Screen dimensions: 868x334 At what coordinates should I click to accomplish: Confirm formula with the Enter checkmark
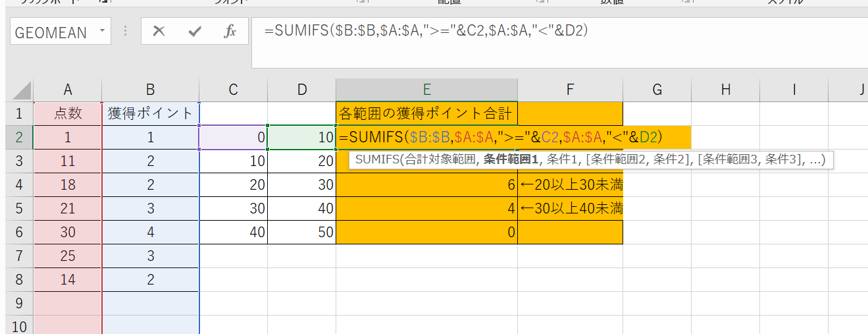pos(195,32)
